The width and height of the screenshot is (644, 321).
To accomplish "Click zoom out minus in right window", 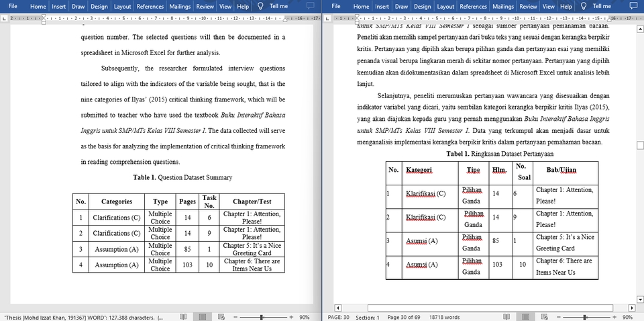I will [558, 317].
